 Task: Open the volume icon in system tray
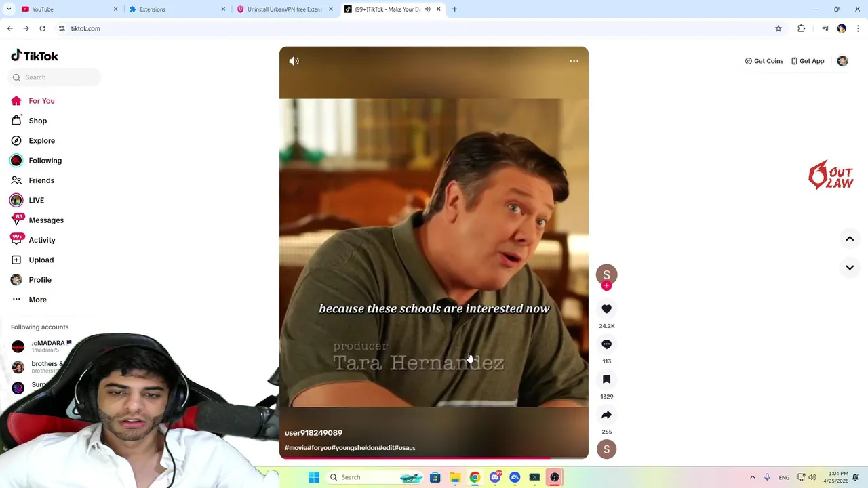pyautogui.click(x=812, y=477)
